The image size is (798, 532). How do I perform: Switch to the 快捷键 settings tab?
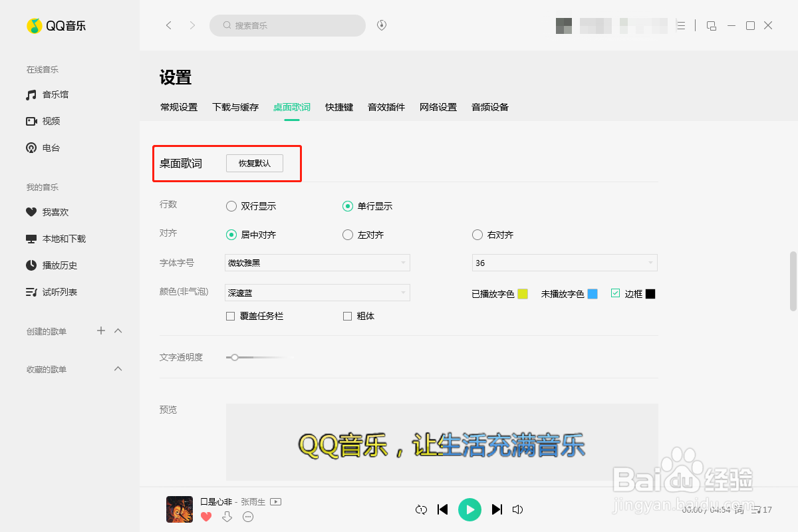339,107
